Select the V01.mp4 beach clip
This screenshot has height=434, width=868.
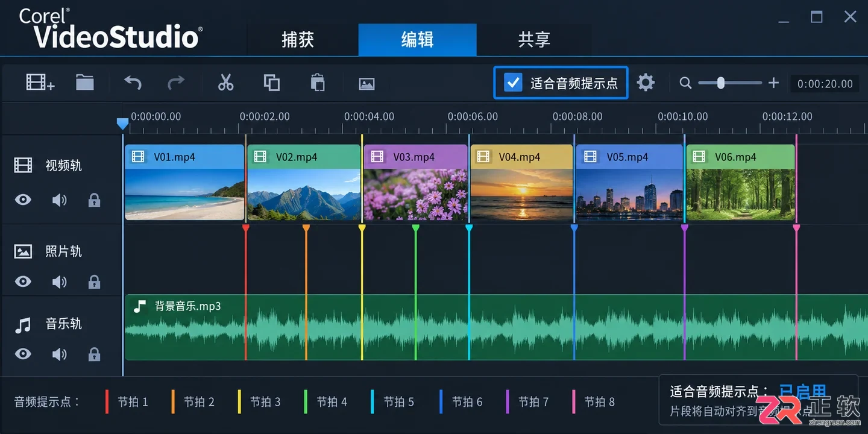184,182
